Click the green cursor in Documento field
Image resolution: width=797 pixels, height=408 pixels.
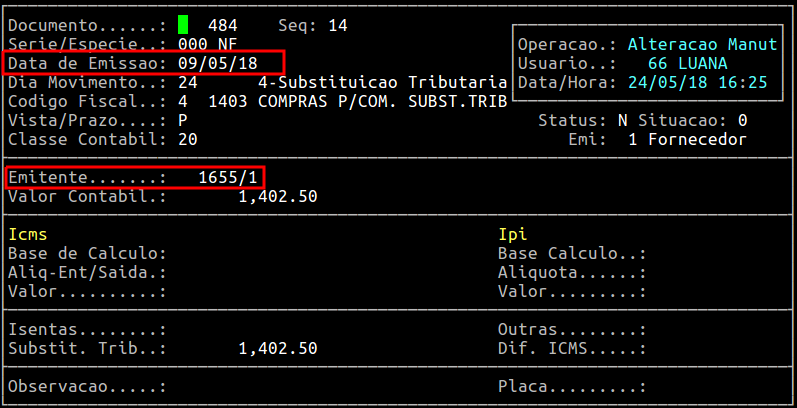tap(183, 25)
